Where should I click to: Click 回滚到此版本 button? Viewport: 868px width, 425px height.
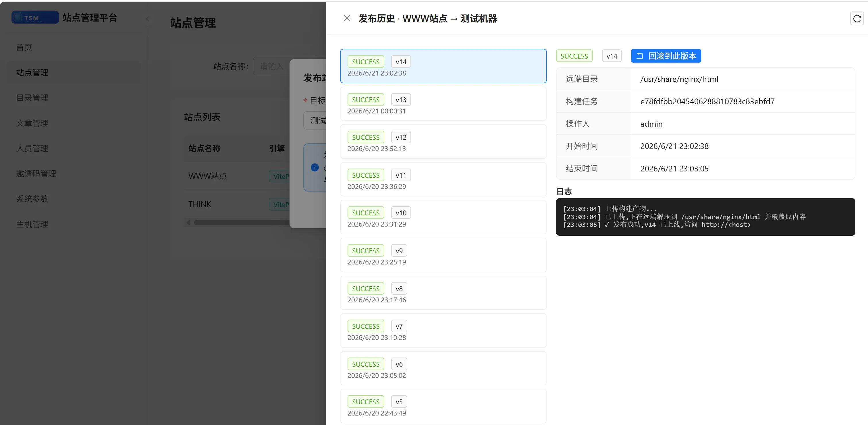[666, 56]
